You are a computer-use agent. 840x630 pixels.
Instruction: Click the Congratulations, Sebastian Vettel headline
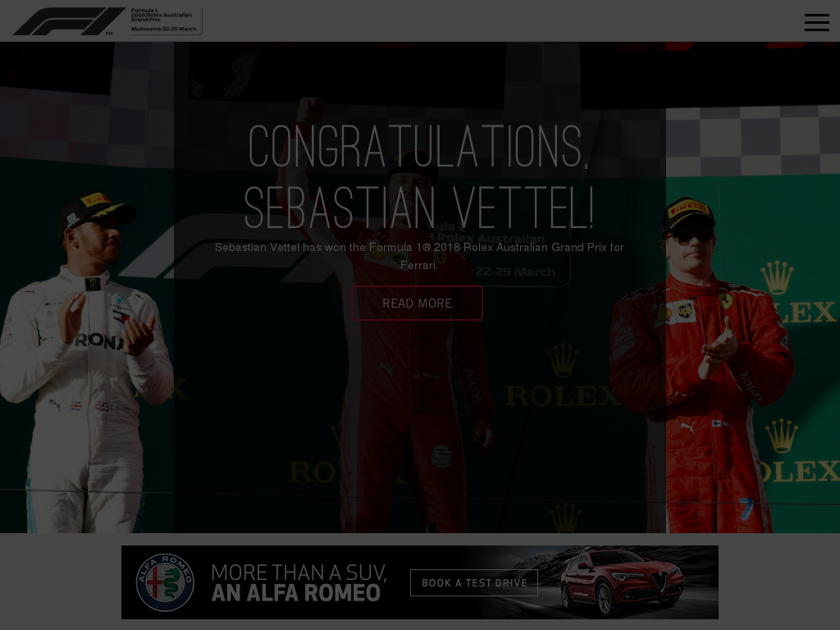[x=419, y=176]
